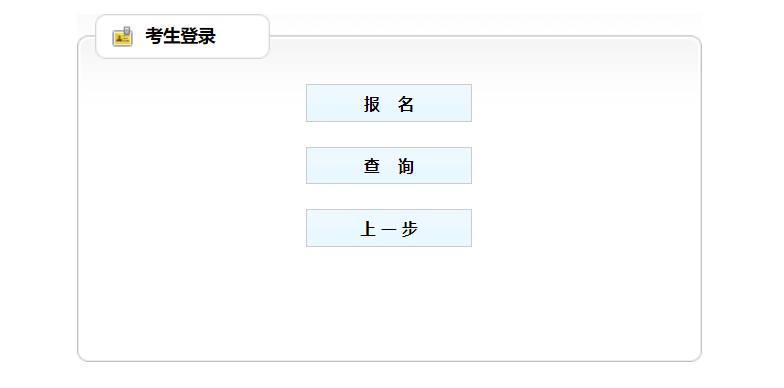This screenshot has height=388, width=784.
Task: Choose the sign-up option 报名
Action: [x=389, y=103]
